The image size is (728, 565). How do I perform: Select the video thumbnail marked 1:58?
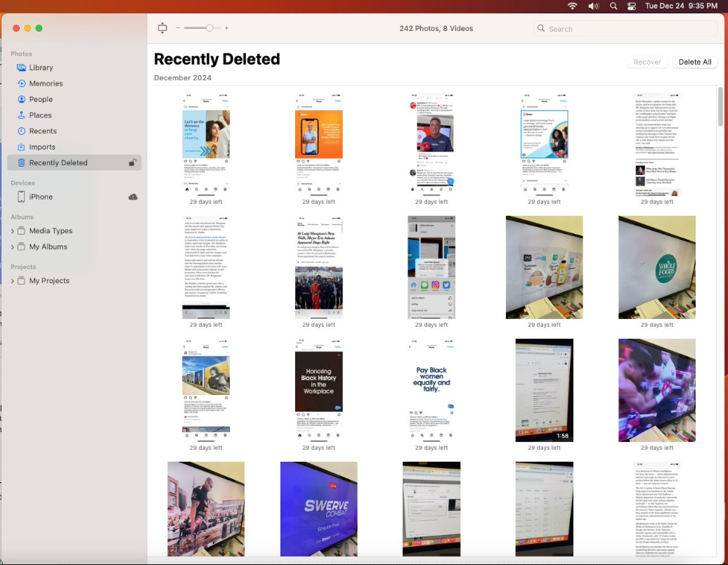click(x=544, y=391)
